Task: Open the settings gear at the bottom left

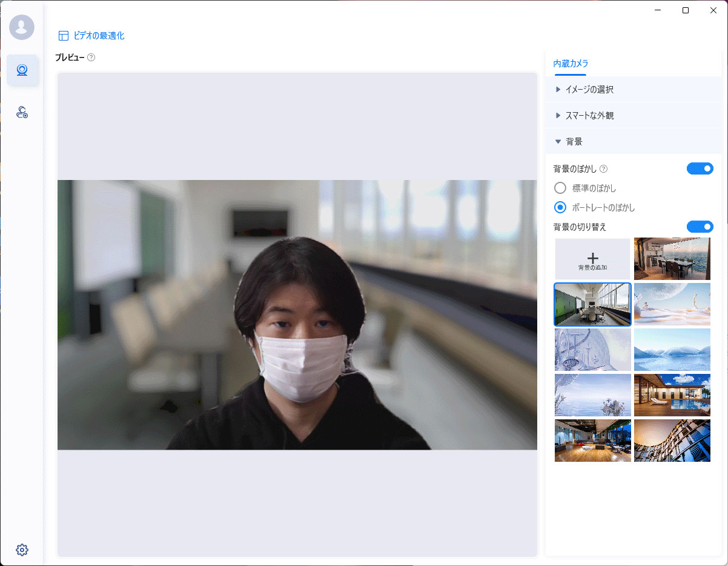Action: 22,550
